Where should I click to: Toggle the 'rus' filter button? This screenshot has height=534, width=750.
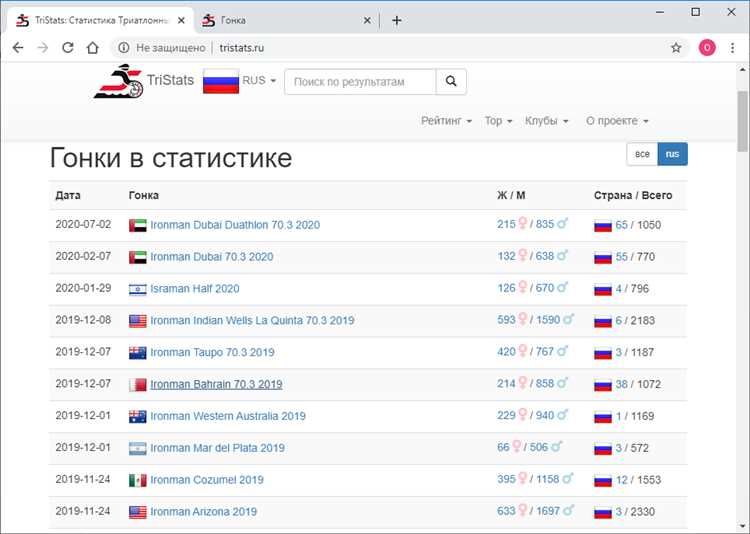(x=673, y=154)
